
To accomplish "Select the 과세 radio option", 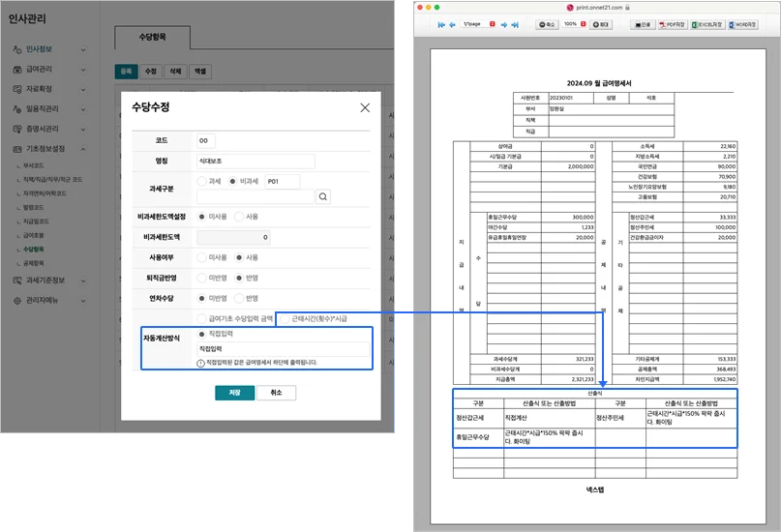I will (x=201, y=181).
